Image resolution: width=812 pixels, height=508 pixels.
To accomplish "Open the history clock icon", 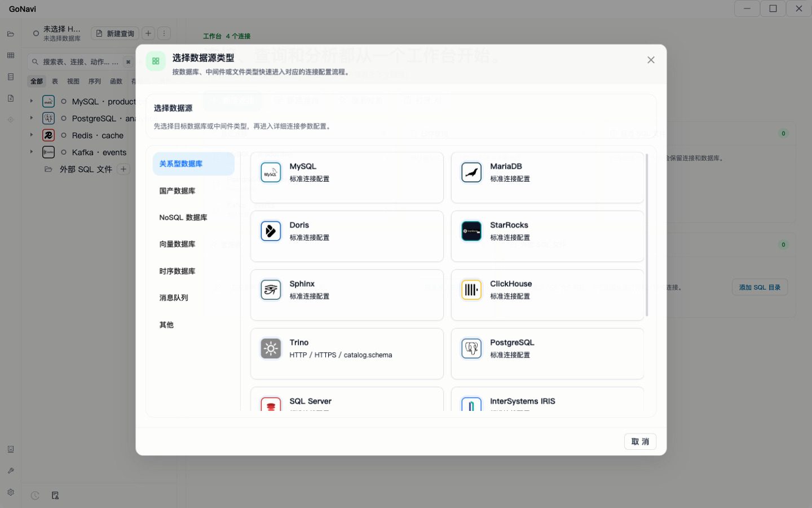I will tap(35, 496).
